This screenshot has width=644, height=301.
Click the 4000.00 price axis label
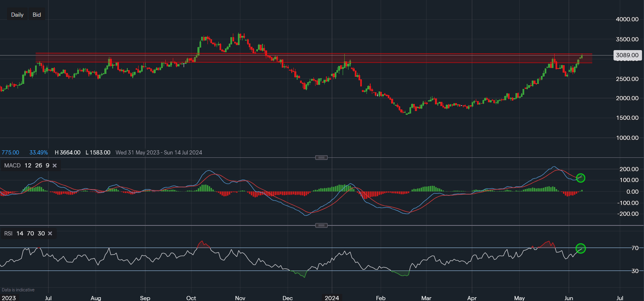tap(627, 19)
